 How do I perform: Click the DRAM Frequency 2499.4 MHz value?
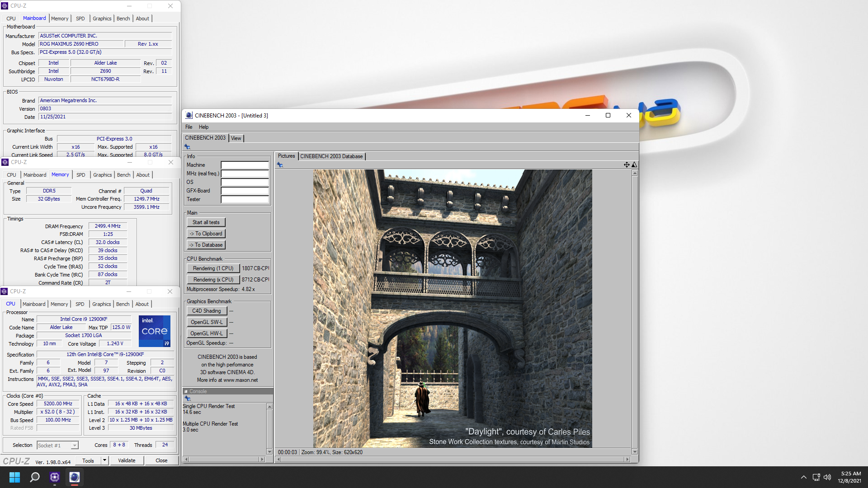pyautogui.click(x=108, y=226)
